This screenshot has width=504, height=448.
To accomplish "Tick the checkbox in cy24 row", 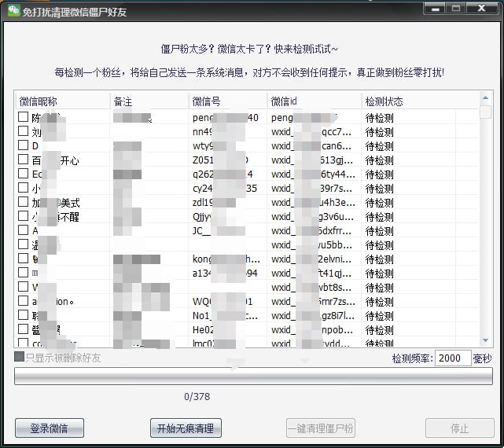I will point(23,188).
